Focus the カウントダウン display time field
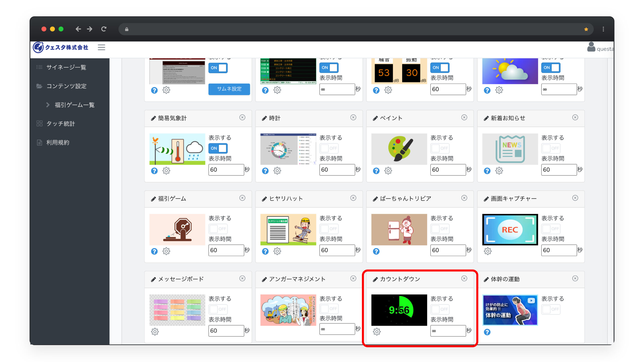The image size is (644, 362). tap(448, 331)
